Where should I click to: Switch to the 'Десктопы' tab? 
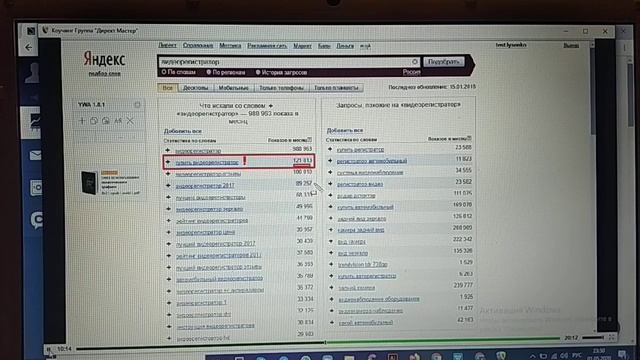[195, 88]
